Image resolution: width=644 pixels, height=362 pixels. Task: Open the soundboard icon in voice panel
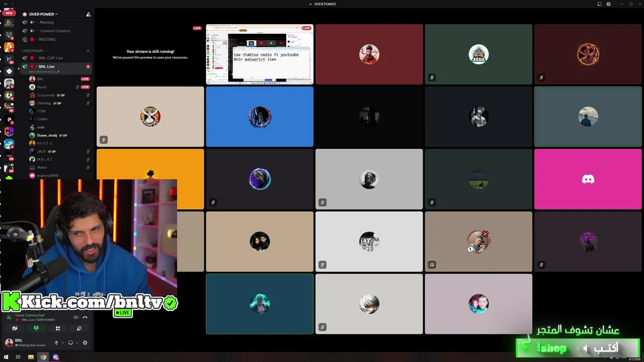[x=79, y=328]
